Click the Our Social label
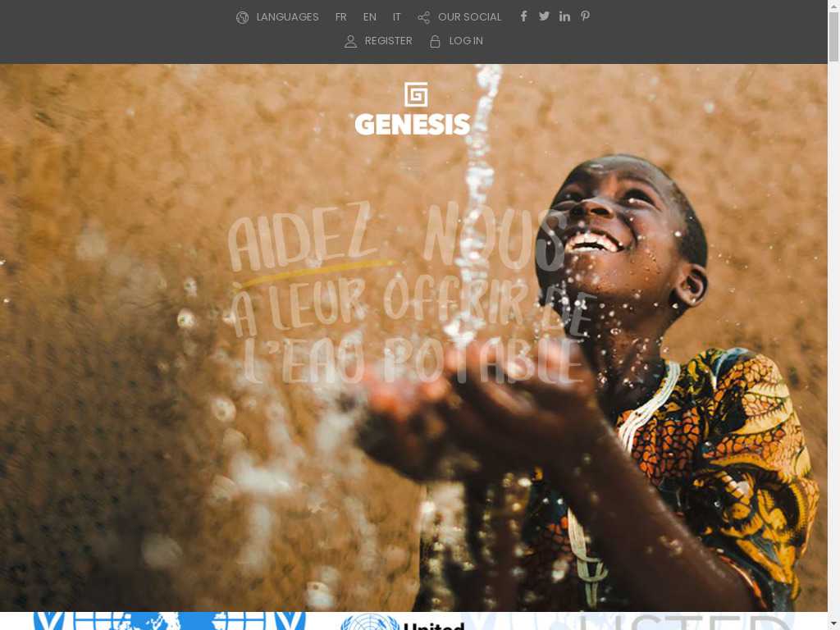This screenshot has width=840, height=630. (470, 17)
